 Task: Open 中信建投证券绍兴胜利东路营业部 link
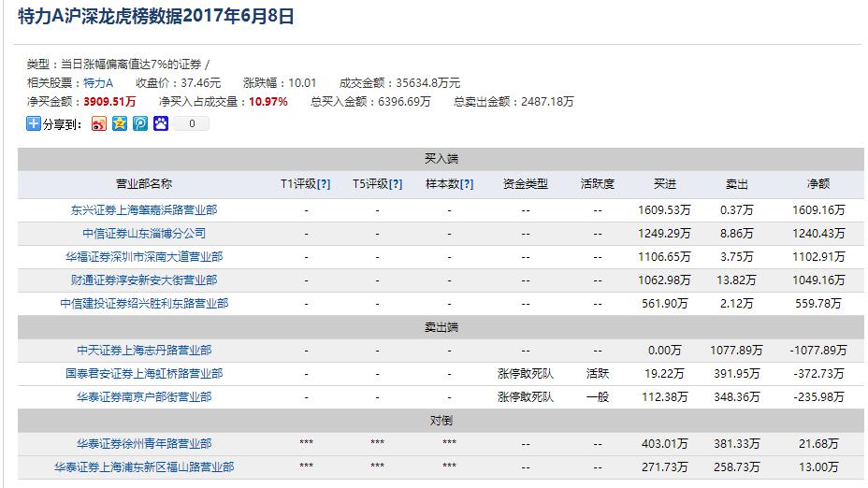click(x=144, y=303)
